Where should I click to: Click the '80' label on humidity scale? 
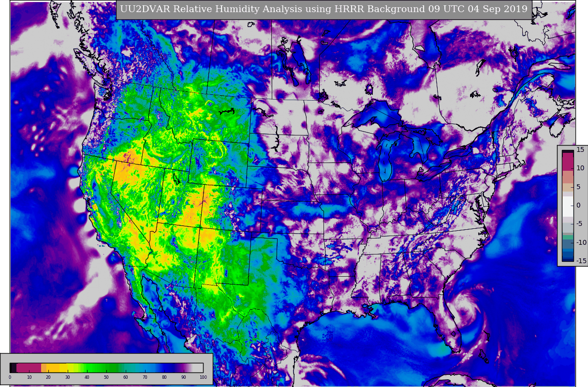164,377
